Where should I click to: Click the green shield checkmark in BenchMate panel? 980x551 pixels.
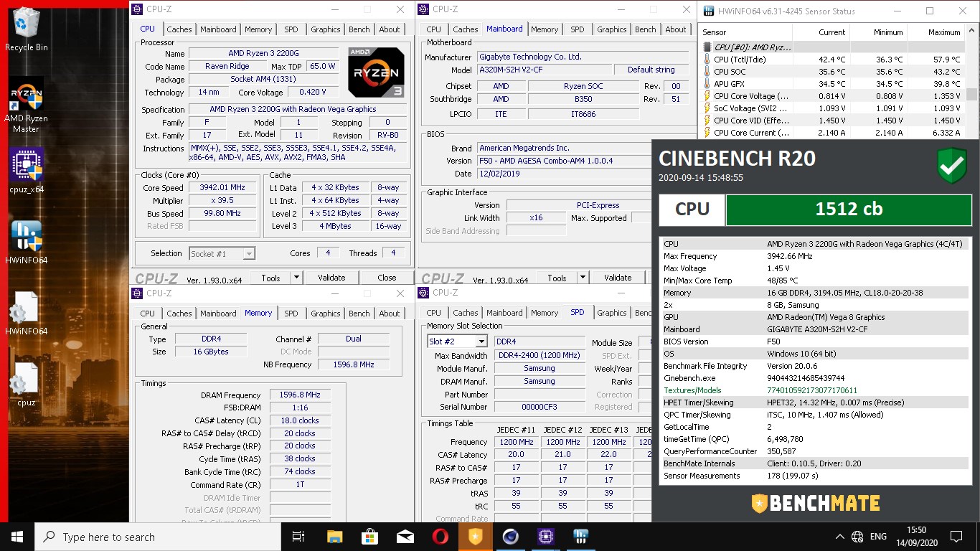point(951,166)
